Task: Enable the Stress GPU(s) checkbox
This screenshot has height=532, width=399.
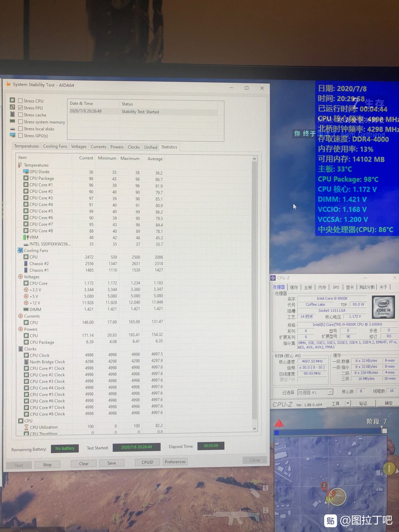Action: (20, 136)
